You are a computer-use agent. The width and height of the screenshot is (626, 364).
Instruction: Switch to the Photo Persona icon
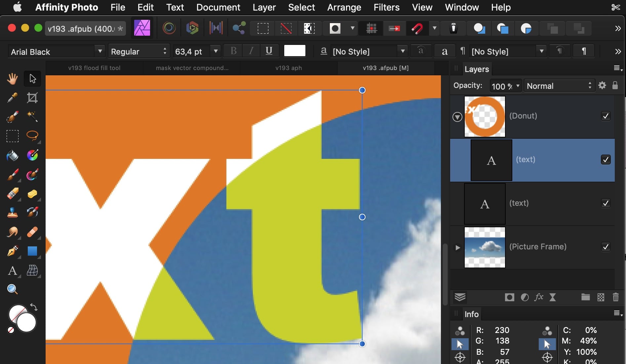(142, 28)
